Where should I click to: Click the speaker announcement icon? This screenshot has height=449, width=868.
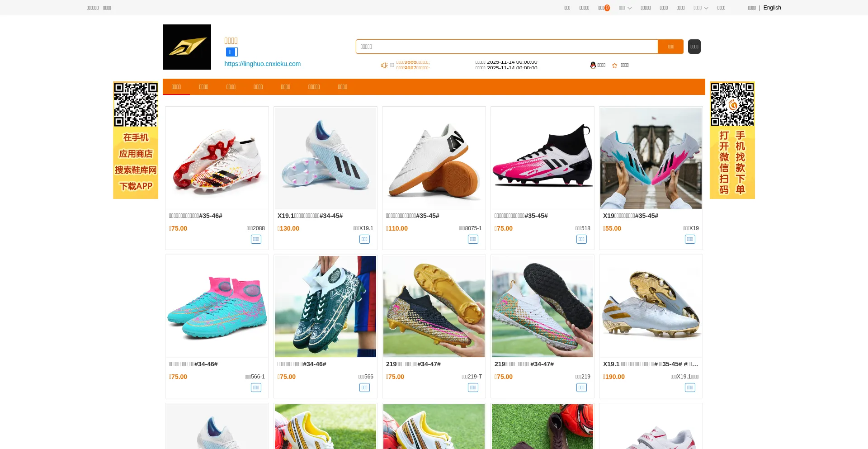[x=384, y=66]
